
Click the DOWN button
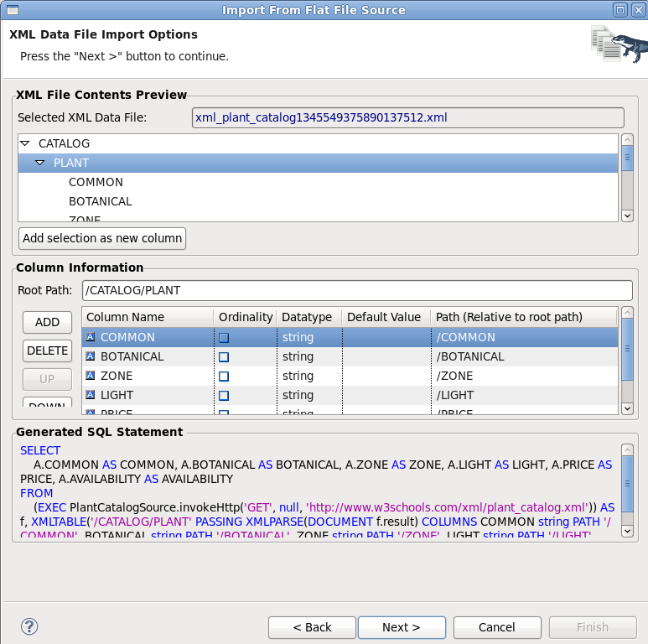pos(47,402)
